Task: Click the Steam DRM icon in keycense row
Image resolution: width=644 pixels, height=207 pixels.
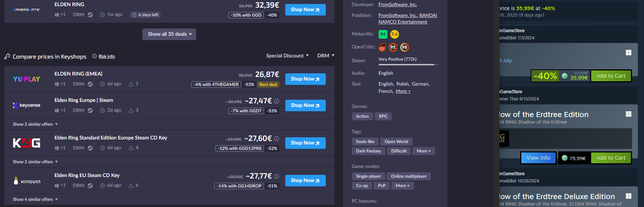Action: pos(90,111)
